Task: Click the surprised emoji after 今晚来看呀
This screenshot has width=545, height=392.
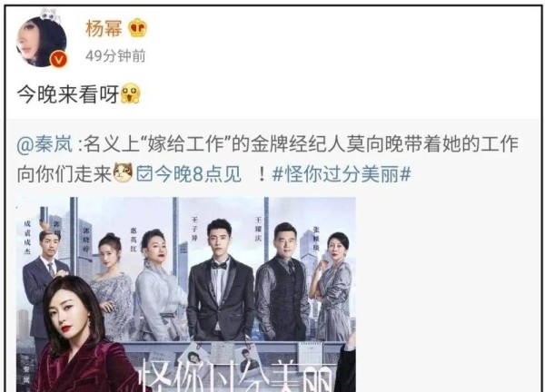Action: (130, 93)
